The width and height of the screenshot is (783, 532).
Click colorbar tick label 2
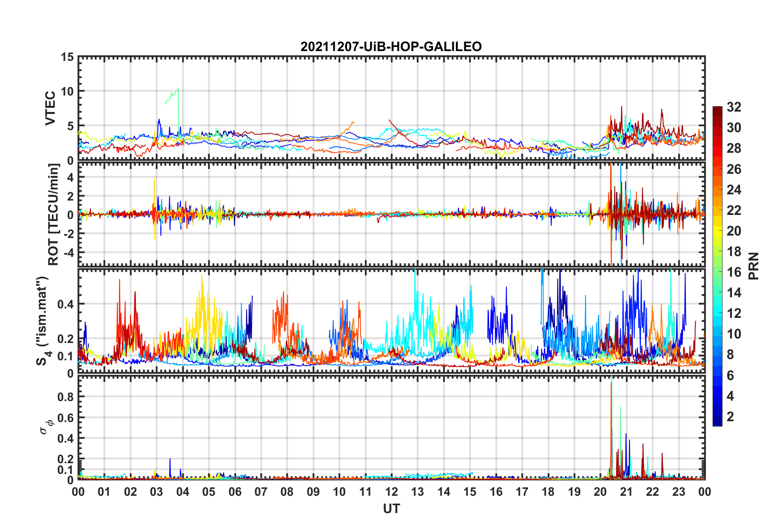(x=730, y=417)
